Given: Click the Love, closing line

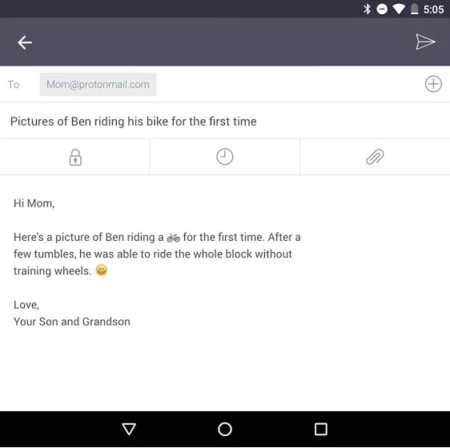Looking at the screenshot, I should click(26, 305).
